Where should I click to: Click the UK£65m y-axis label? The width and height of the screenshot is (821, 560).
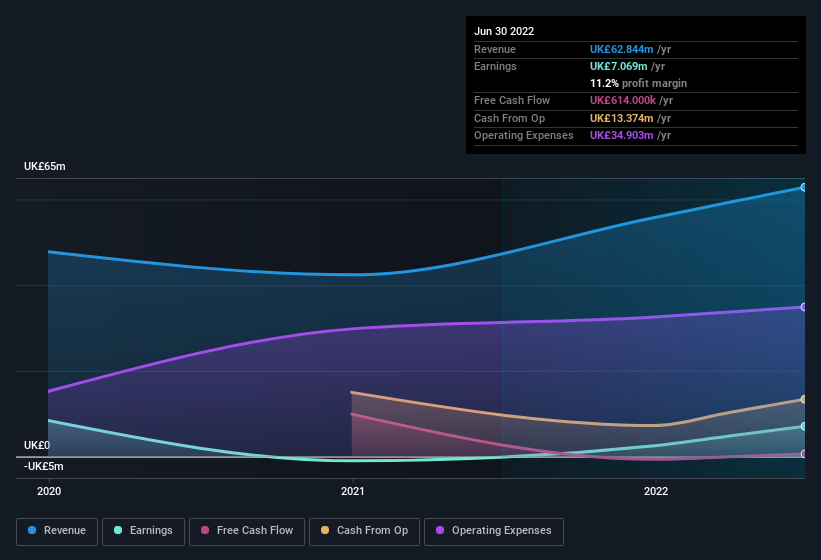[45, 166]
